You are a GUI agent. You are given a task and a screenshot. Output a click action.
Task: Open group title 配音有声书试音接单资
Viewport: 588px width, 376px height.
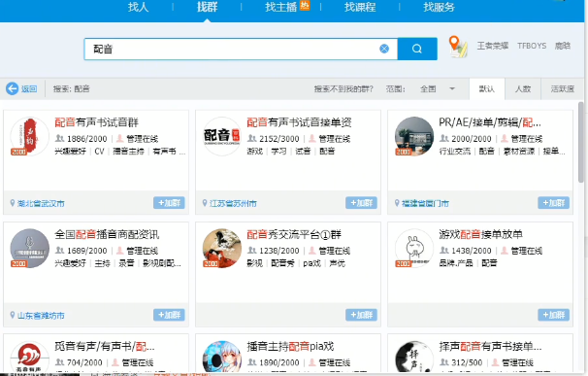[299, 122]
